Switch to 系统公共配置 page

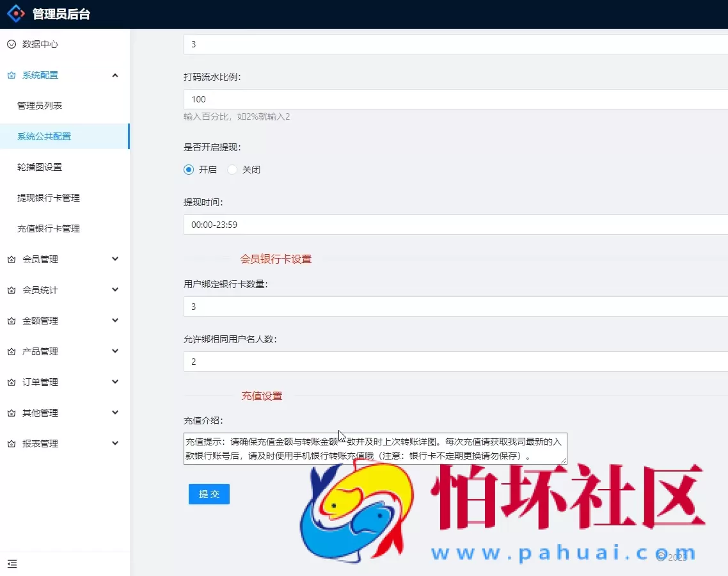(45, 136)
